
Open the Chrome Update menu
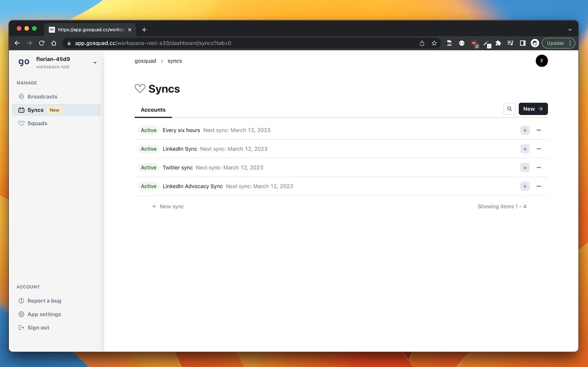pyautogui.click(x=558, y=43)
